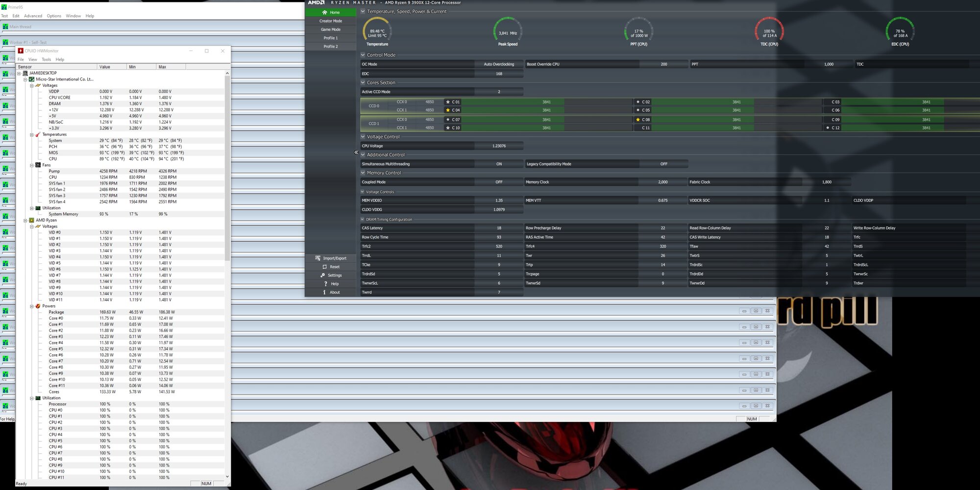
Task: Click the sidebar collapse double-arrow icon
Action: [356, 153]
